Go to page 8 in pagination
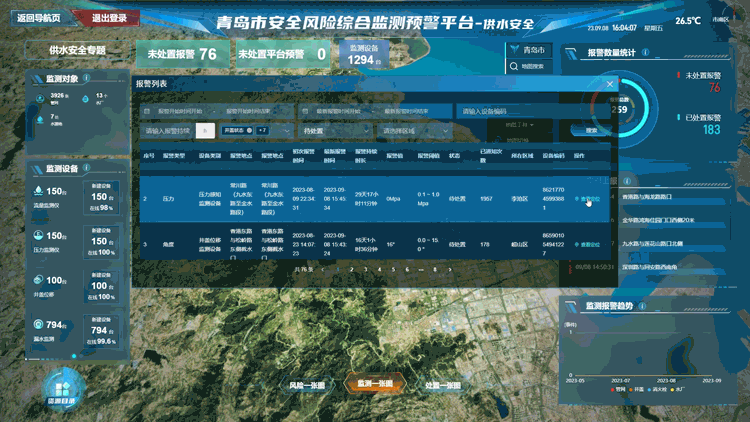Screen dimensions: 750x422 click(x=435, y=269)
